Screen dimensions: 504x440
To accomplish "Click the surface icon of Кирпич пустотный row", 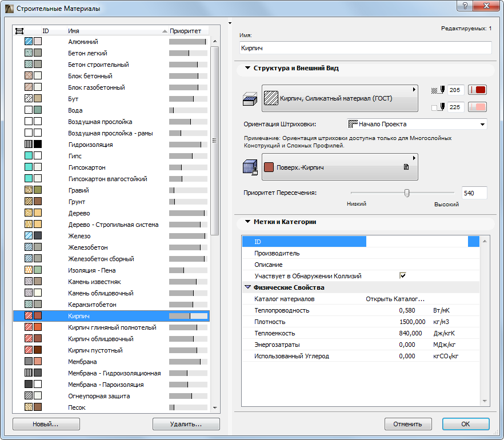I will click(x=38, y=350).
